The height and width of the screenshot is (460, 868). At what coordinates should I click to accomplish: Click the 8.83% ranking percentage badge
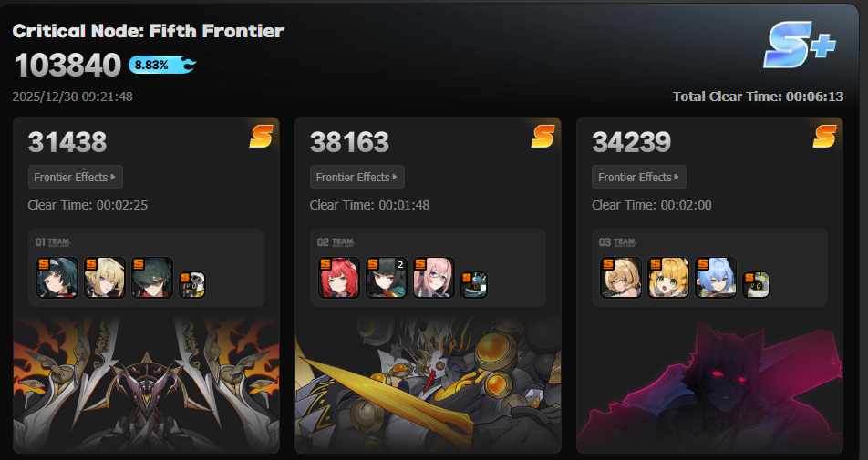point(162,65)
